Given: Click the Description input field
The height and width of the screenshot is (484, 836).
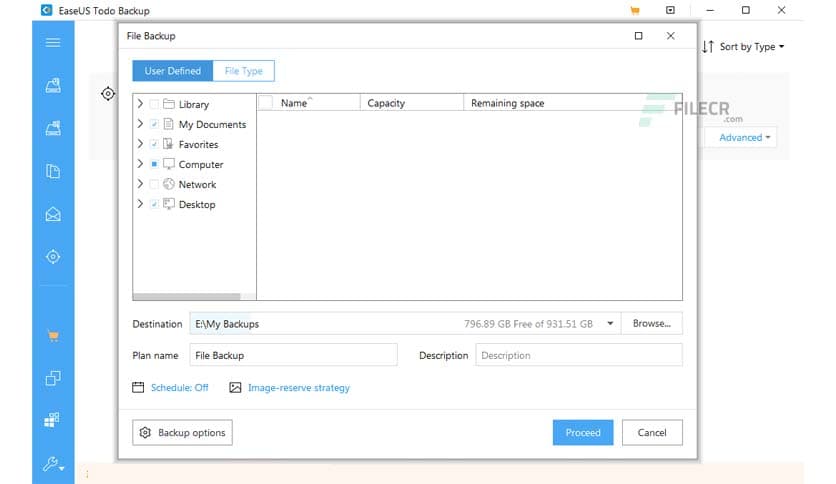Looking at the screenshot, I should pos(578,355).
